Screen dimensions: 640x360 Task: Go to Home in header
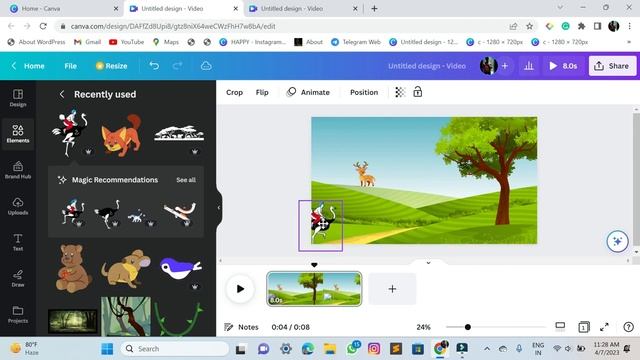coord(34,66)
